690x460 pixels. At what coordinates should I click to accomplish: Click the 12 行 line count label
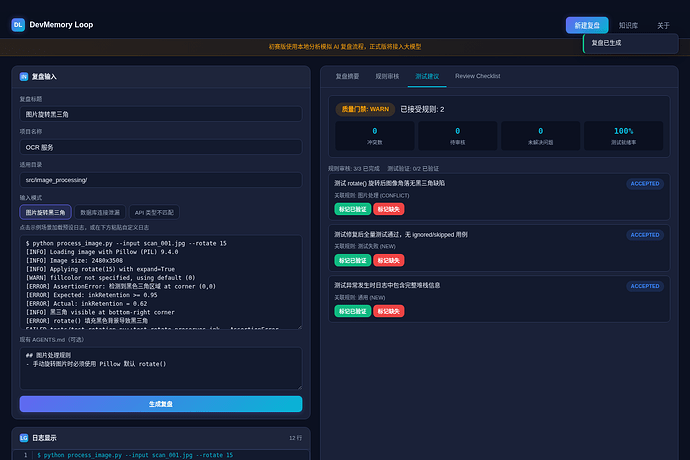click(x=295, y=438)
